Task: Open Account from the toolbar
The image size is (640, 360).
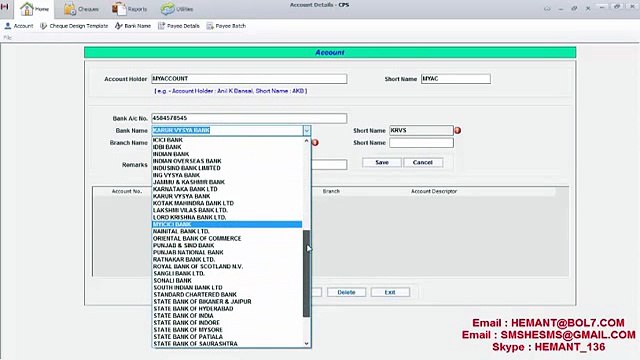Action: 19,26
